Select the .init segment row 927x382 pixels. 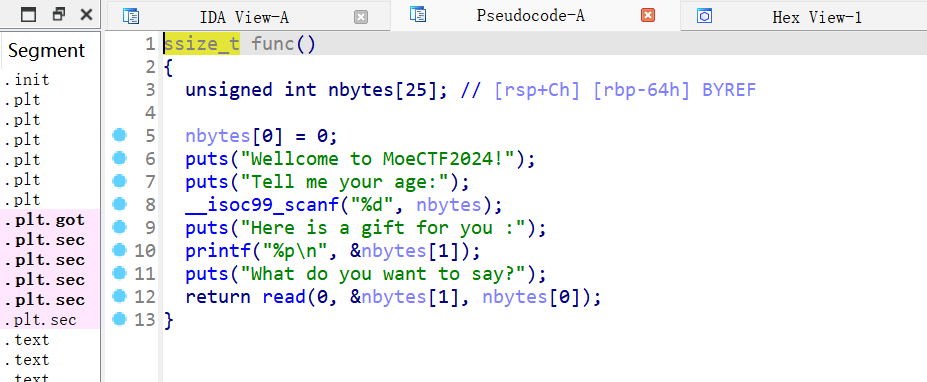click(x=50, y=80)
